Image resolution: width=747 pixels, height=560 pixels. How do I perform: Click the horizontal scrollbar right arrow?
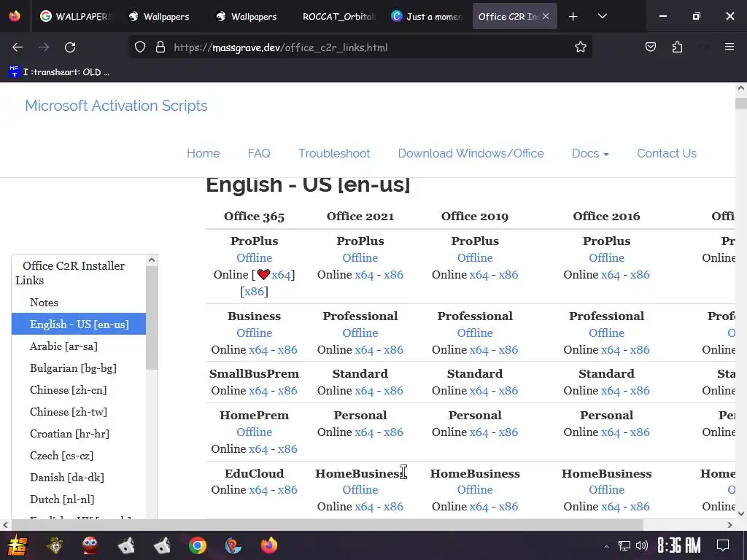point(729,525)
